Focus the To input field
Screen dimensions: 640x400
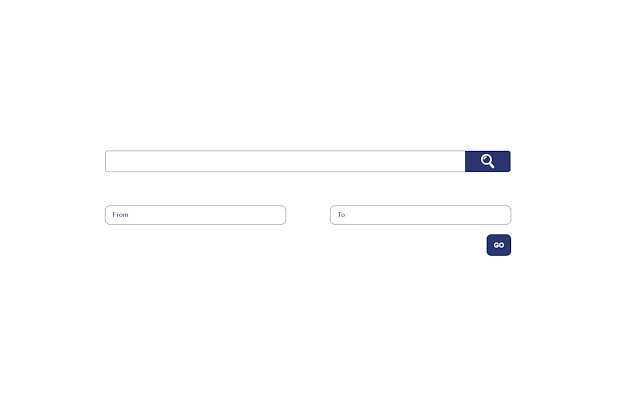tap(420, 215)
